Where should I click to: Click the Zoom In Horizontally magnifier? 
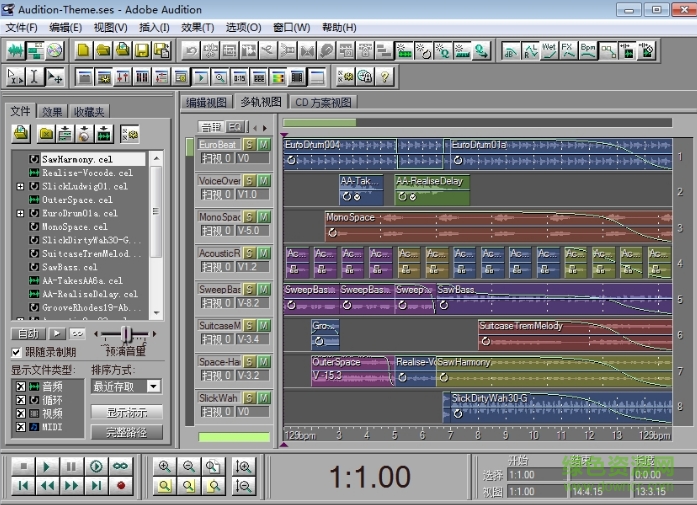pyautogui.click(x=165, y=466)
